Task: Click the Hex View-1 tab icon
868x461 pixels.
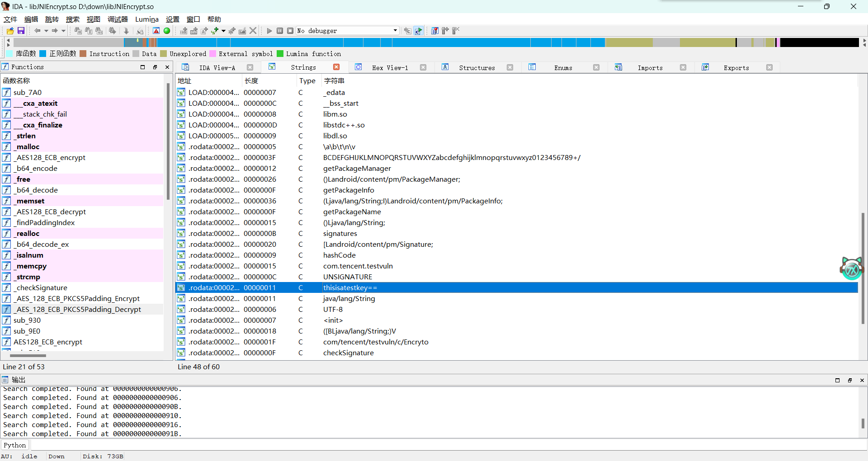Action: pos(359,67)
